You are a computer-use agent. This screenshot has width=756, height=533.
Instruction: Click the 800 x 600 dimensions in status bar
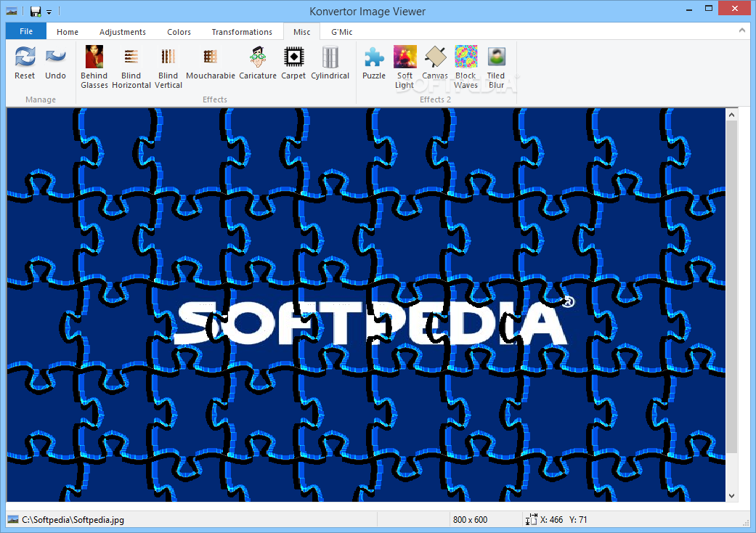coord(470,520)
